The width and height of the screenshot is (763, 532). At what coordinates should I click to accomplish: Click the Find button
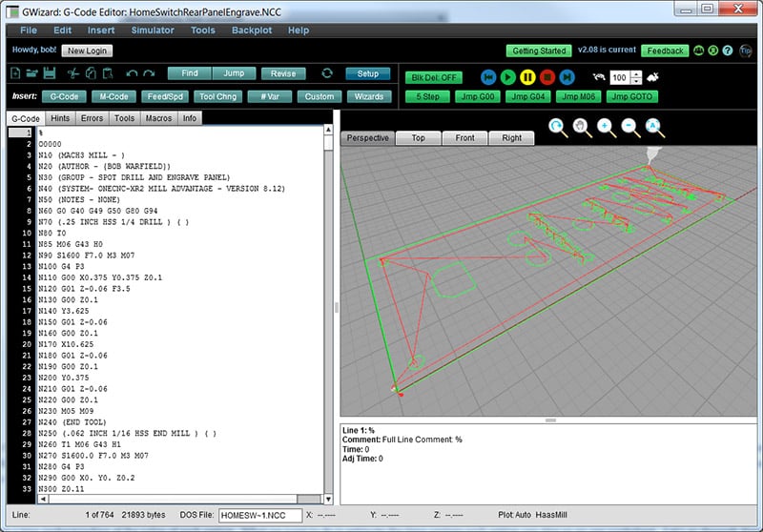190,73
